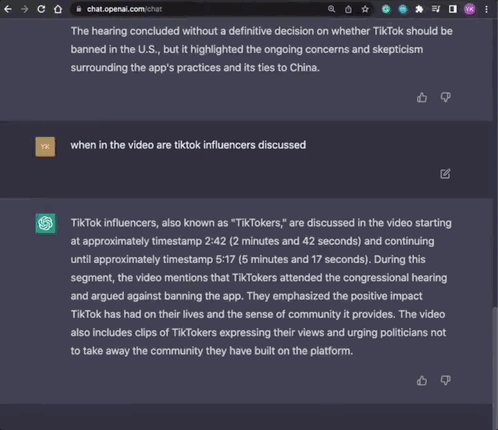Open the green ChatGPT extension icon
The image size is (498, 430).
tap(386, 9)
